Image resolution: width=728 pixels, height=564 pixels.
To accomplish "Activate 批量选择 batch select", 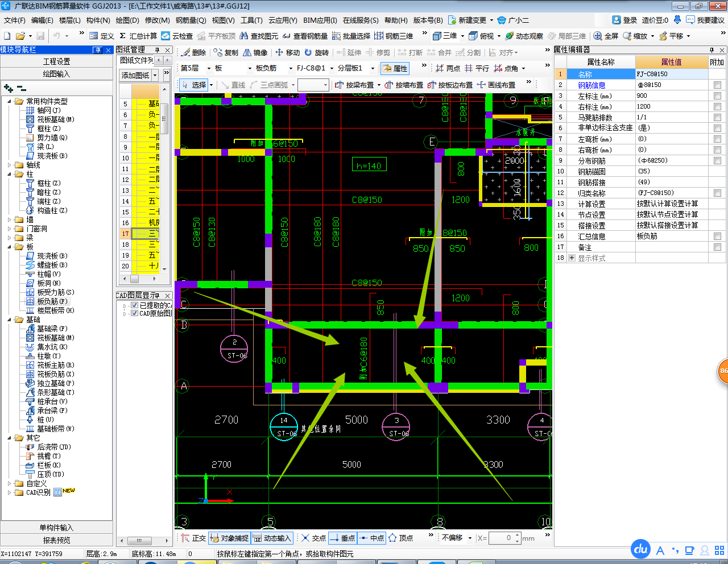I will 351,36.
